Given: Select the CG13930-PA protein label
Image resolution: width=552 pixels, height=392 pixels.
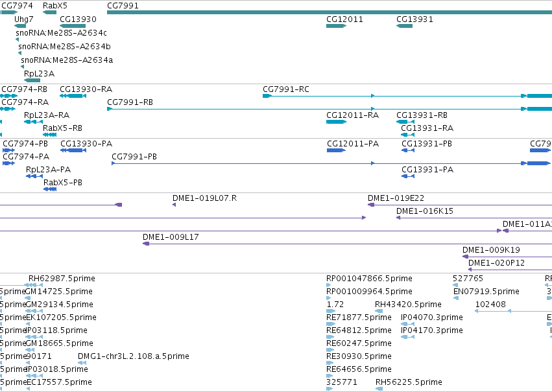Looking at the screenshot, I should click(x=86, y=144).
